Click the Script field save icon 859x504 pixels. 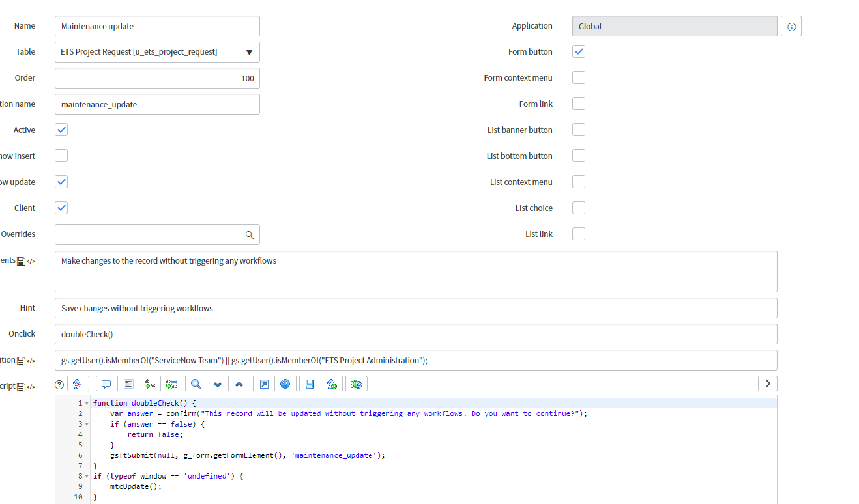point(21,387)
